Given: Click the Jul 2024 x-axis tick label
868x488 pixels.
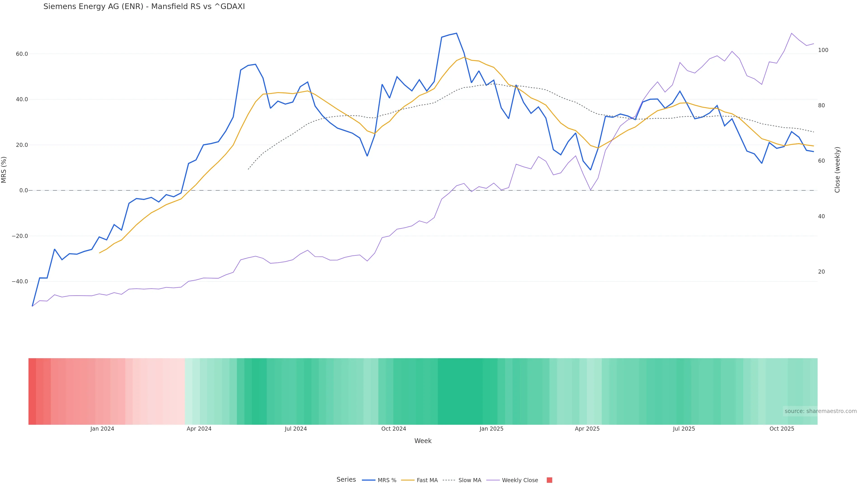Looking at the screenshot, I should pos(295,429).
